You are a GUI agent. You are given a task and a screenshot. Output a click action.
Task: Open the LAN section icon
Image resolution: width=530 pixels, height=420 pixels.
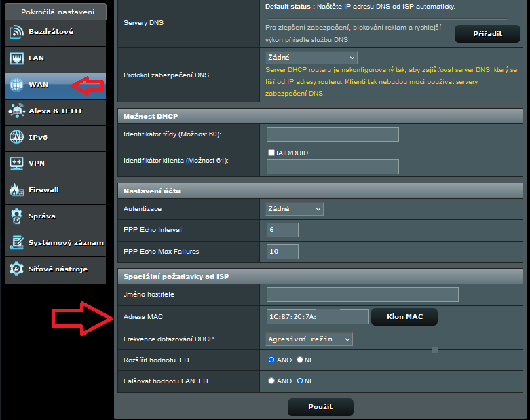(x=17, y=58)
